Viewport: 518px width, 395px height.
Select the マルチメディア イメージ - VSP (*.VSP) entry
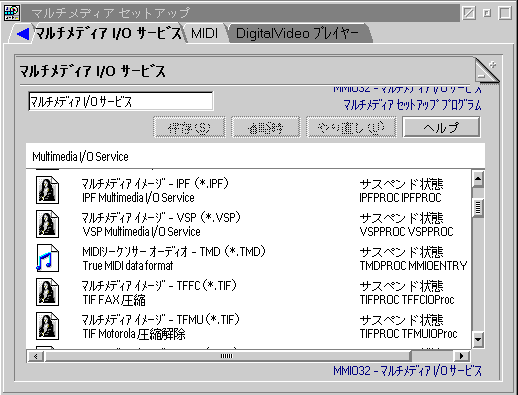[x=161, y=218]
